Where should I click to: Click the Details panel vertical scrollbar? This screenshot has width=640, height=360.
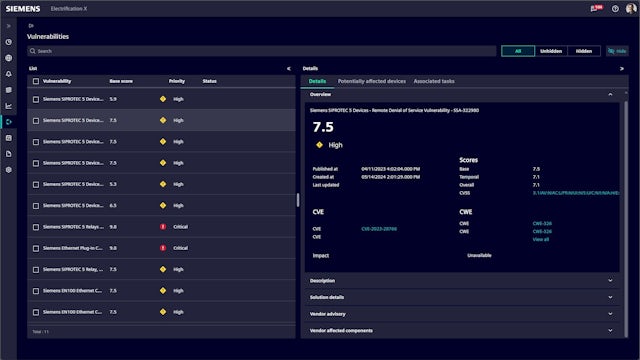pos(626,218)
